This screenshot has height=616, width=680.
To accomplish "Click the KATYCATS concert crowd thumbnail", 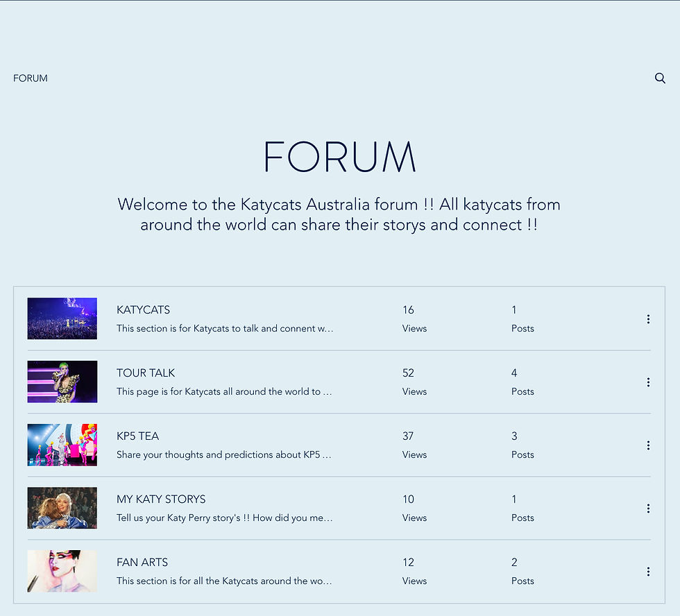I will [62, 318].
